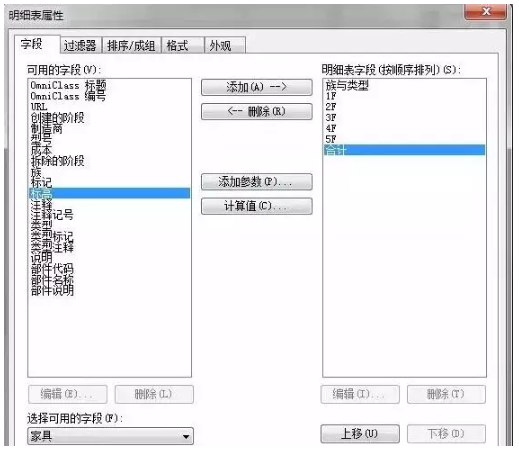Viewport: 519px width, 450px height.
Task: Click the 上移(U) button
Action: (x=360, y=433)
